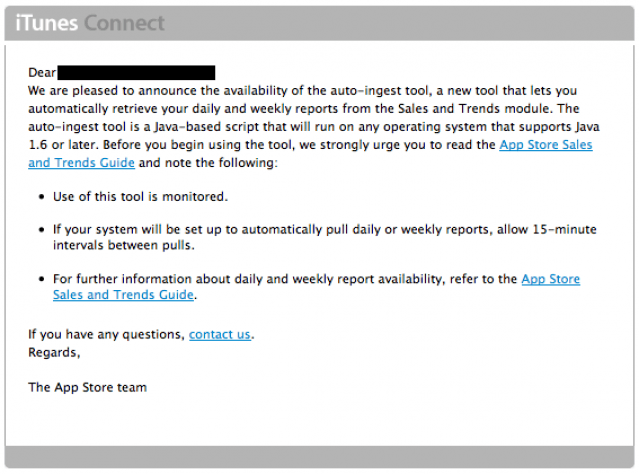Click the gray footer bar at the bottom
This screenshot has height=474, width=639.
coord(319,458)
